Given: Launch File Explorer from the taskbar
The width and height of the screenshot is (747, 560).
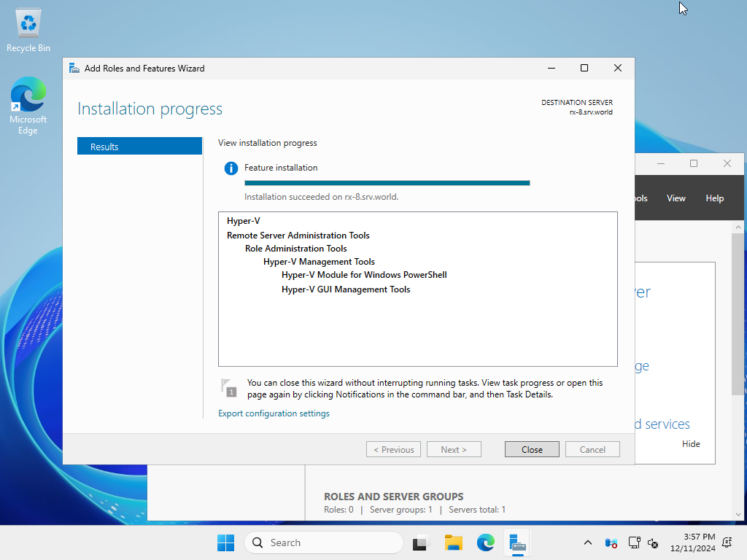Looking at the screenshot, I should coord(454,542).
